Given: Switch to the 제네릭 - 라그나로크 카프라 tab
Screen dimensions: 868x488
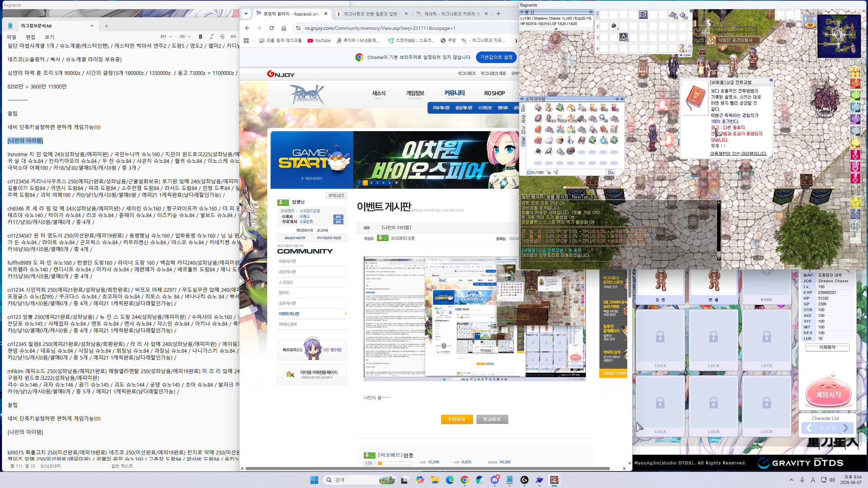Looking at the screenshot, I should click(452, 14).
